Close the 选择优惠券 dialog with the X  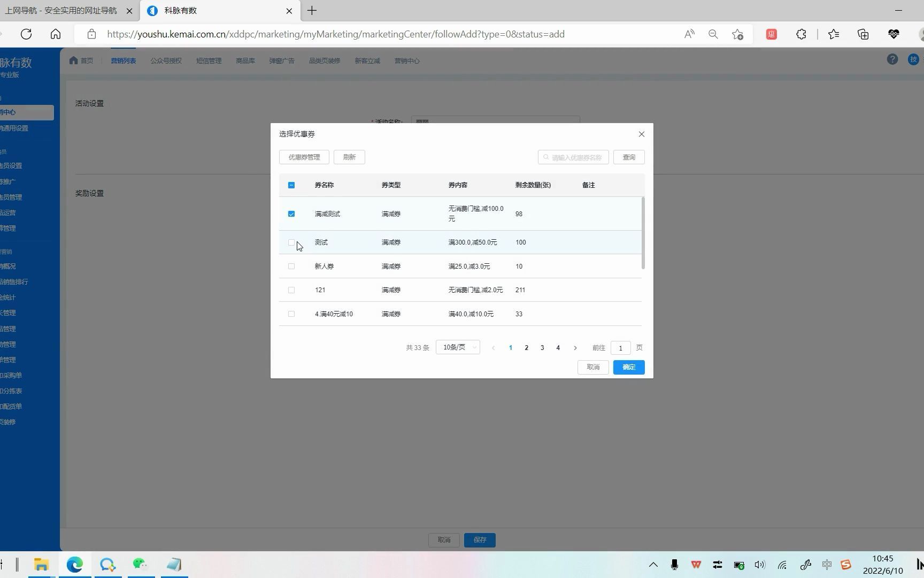(642, 134)
